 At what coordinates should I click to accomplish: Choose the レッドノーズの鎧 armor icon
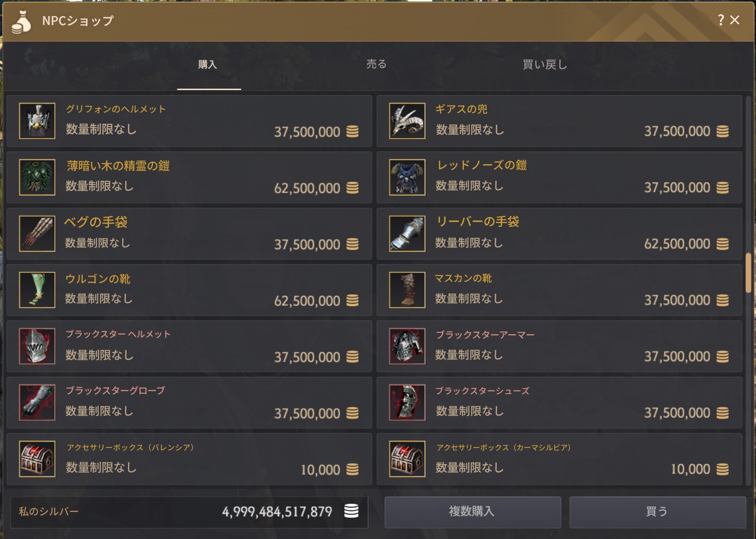[407, 177]
